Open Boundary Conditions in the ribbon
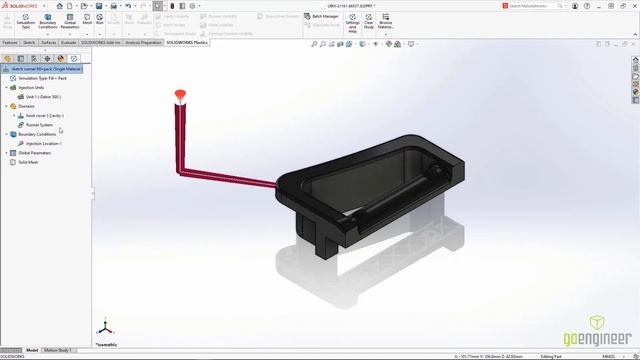The image size is (640, 360). click(x=47, y=21)
